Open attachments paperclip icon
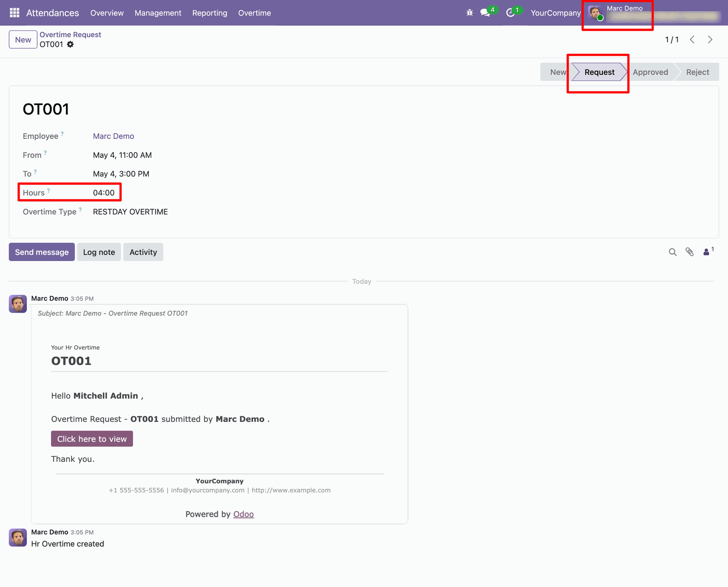 tap(689, 252)
